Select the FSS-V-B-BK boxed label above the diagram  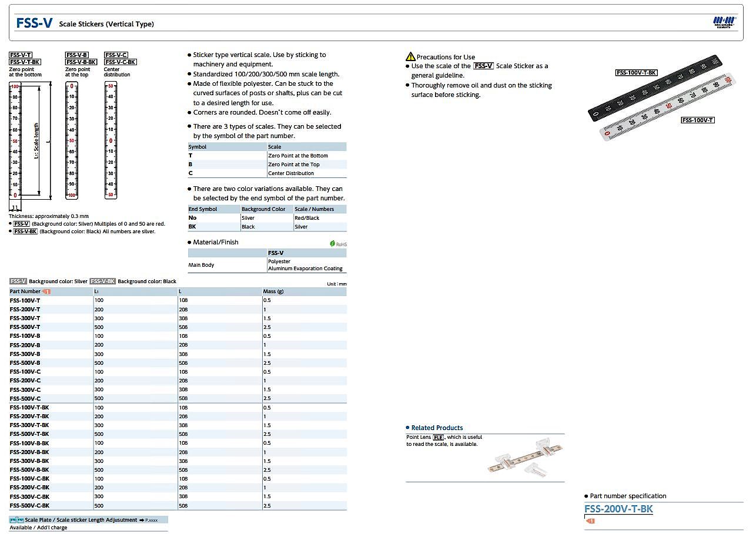81,62
